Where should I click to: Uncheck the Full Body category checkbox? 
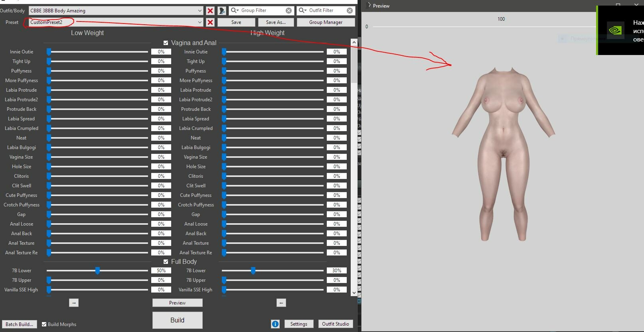pyautogui.click(x=166, y=261)
